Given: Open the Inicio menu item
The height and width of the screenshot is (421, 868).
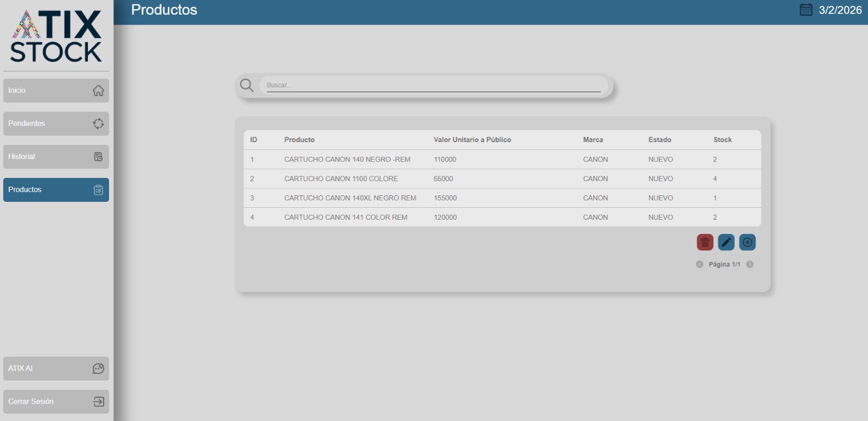Looking at the screenshot, I should coord(56,91).
